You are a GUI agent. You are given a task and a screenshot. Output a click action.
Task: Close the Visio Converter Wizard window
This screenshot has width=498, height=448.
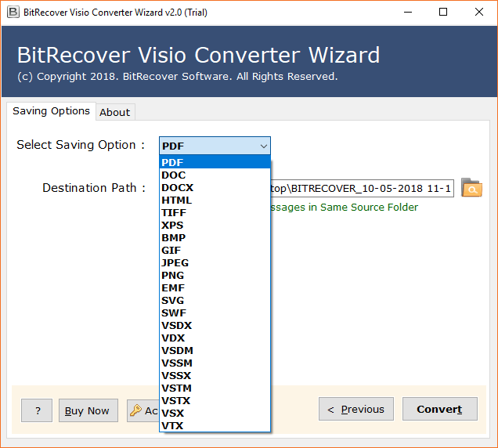click(479, 13)
